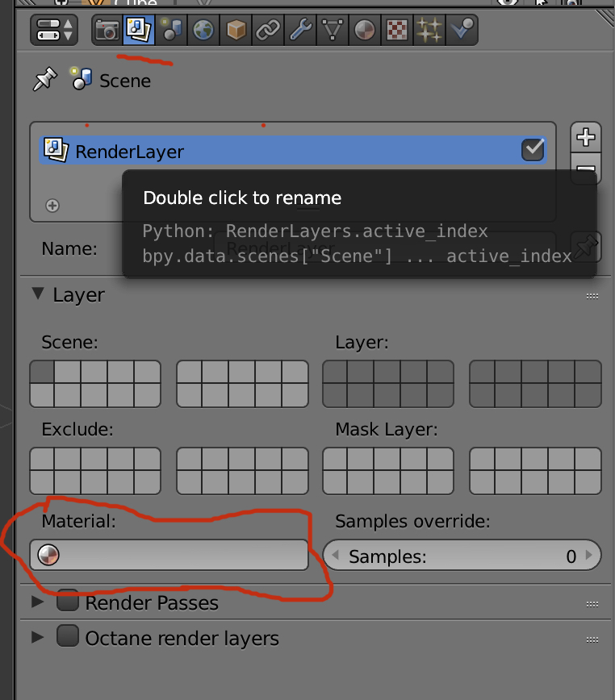
Task: Open the Mesh Data triangle icon
Action: tap(332, 31)
